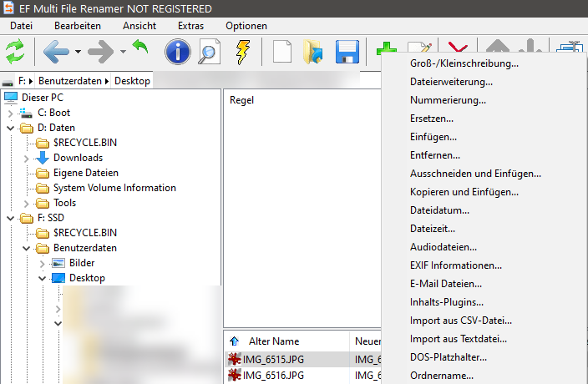Open the back arrow history dropdown
Screen dimensions: 588x384
click(x=78, y=52)
